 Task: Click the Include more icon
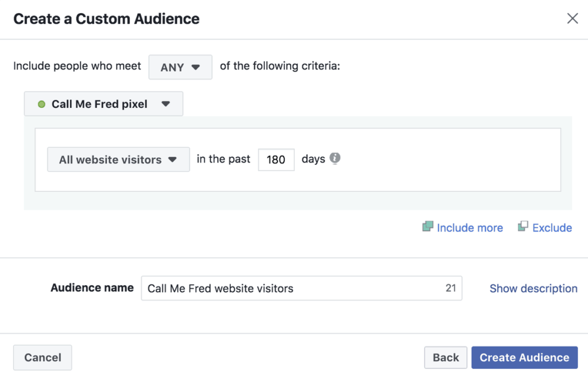[427, 226]
